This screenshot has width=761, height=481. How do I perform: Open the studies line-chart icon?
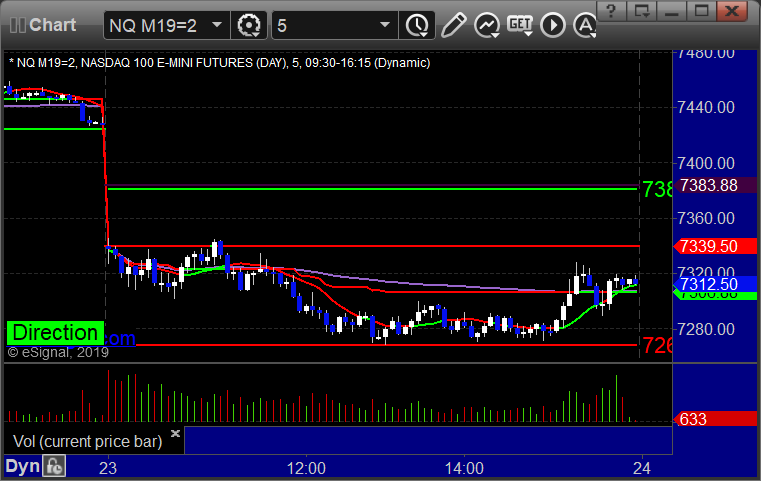(487, 25)
